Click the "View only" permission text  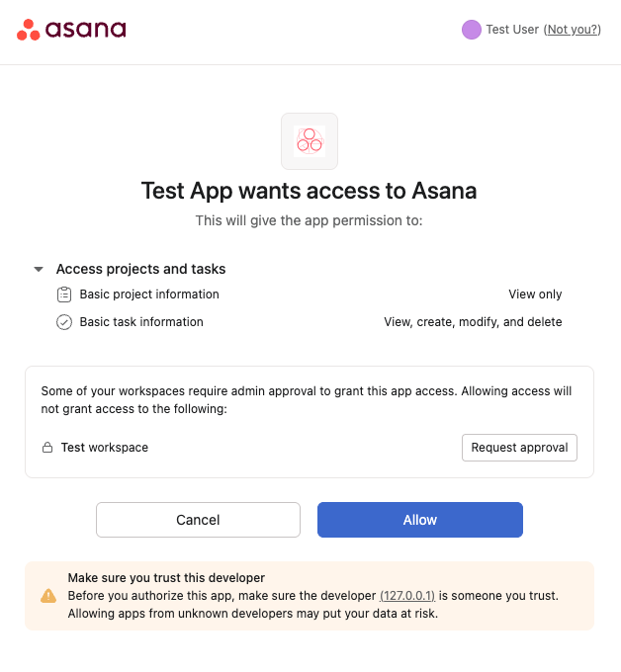tap(535, 294)
